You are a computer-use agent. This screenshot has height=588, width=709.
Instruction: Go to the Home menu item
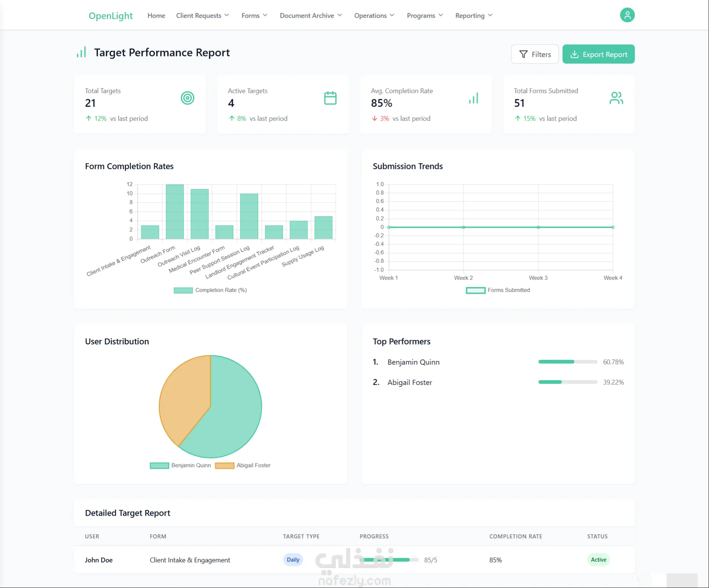tap(156, 16)
